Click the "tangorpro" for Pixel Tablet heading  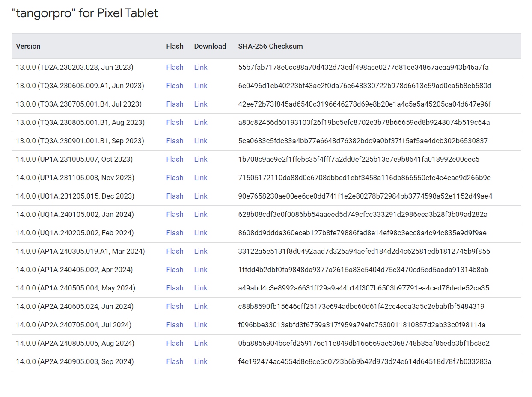tap(85, 13)
